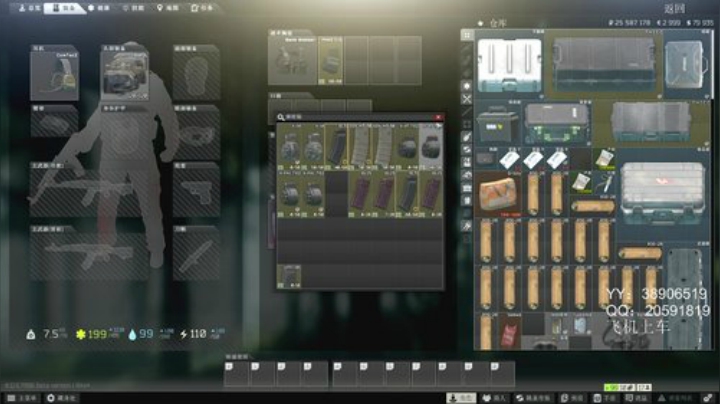
Task: Select the first purple magazine in container
Action: (360, 194)
